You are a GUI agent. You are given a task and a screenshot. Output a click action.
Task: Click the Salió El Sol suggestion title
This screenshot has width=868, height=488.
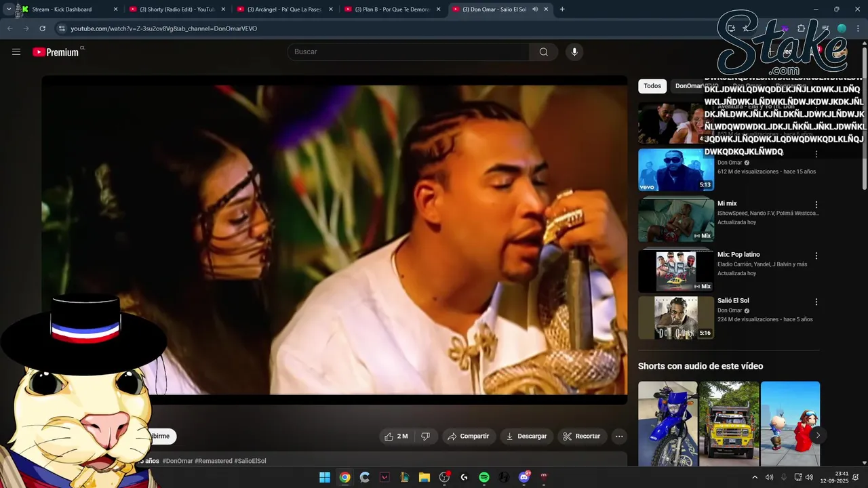[x=733, y=300]
